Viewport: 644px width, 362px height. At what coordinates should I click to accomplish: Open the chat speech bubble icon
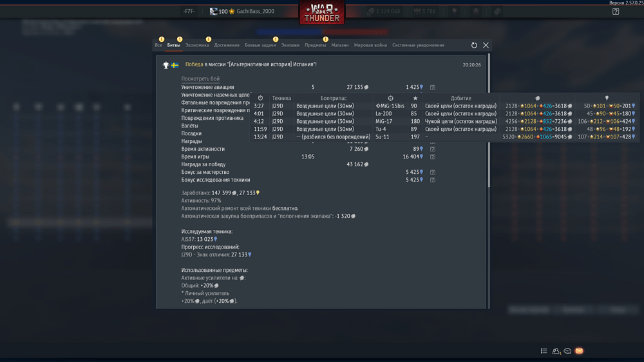(x=567, y=351)
